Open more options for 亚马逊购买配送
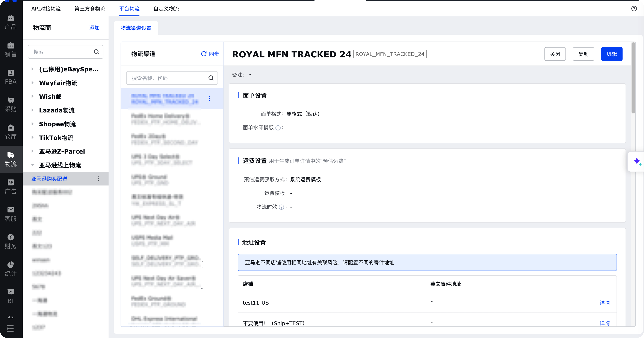Image resolution: width=644 pixels, height=338 pixels. point(98,179)
